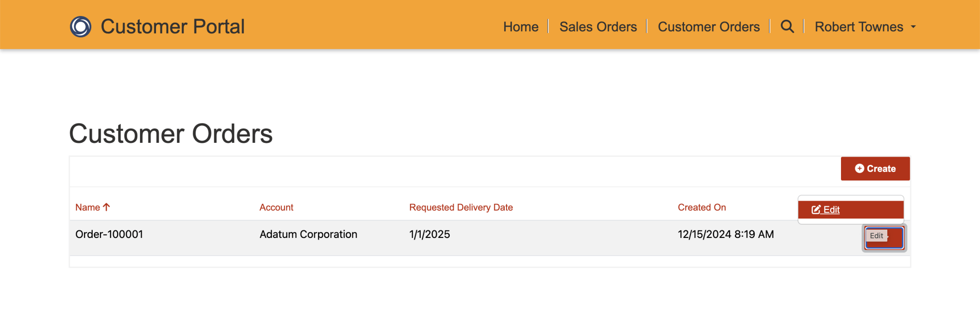980x315 pixels.
Task: Click the pencil icon beside Edit
Action: pyautogui.click(x=816, y=210)
